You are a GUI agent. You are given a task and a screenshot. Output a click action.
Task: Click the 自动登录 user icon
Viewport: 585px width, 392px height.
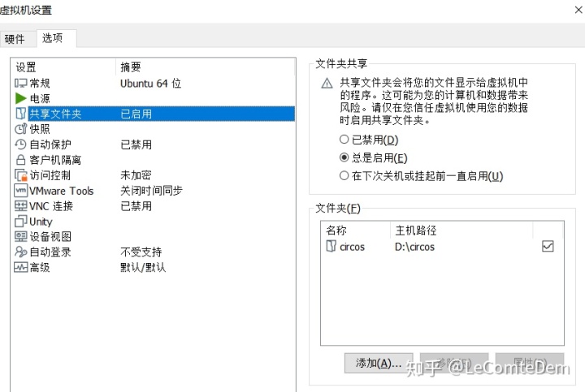tap(20, 252)
